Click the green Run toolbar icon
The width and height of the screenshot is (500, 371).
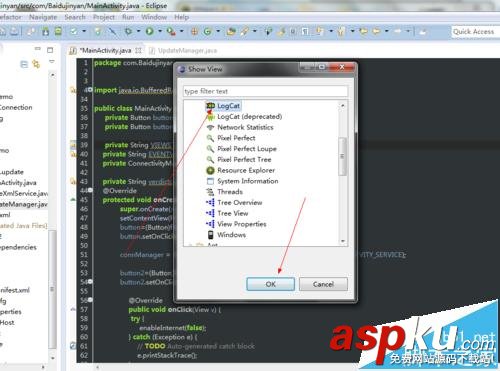tap(150, 31)
